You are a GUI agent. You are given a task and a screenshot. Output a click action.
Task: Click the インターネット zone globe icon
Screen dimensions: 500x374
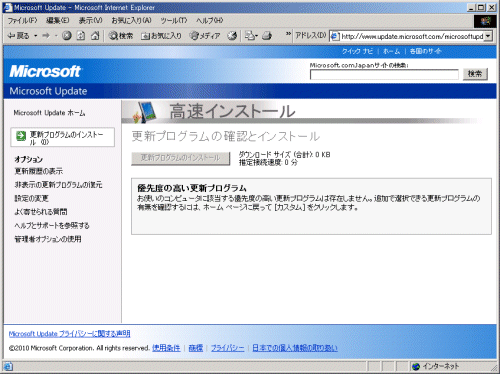coord(416,367)
